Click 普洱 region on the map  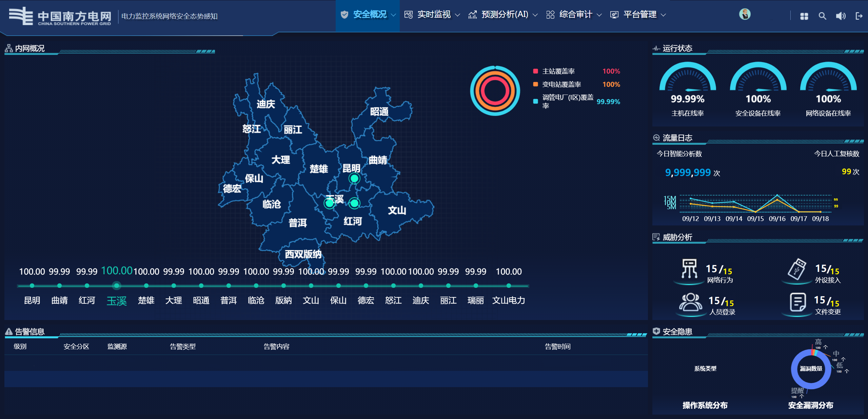297,223
